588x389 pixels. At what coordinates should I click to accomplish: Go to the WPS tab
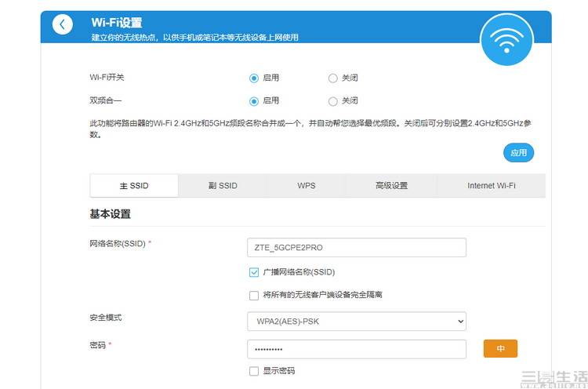coord(306,186)
